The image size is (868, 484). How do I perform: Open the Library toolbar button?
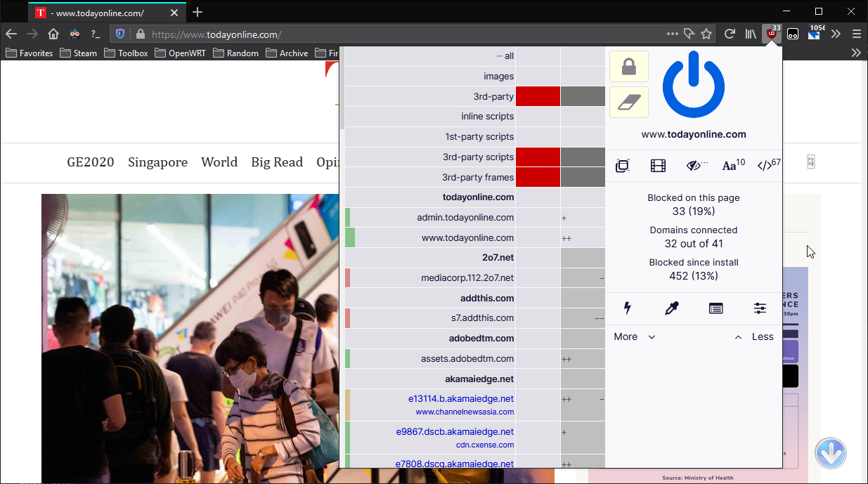coord(751,34)
